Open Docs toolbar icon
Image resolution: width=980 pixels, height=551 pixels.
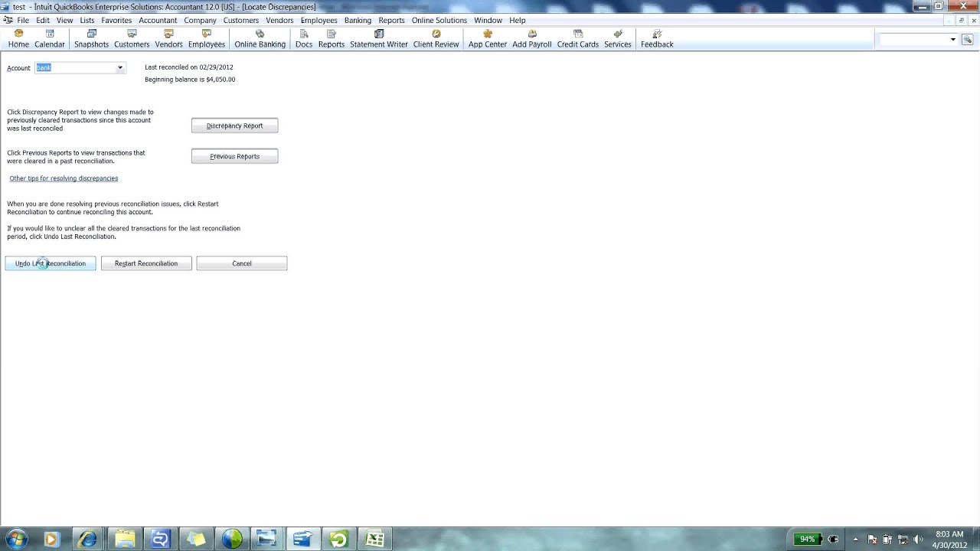[304, 39]
